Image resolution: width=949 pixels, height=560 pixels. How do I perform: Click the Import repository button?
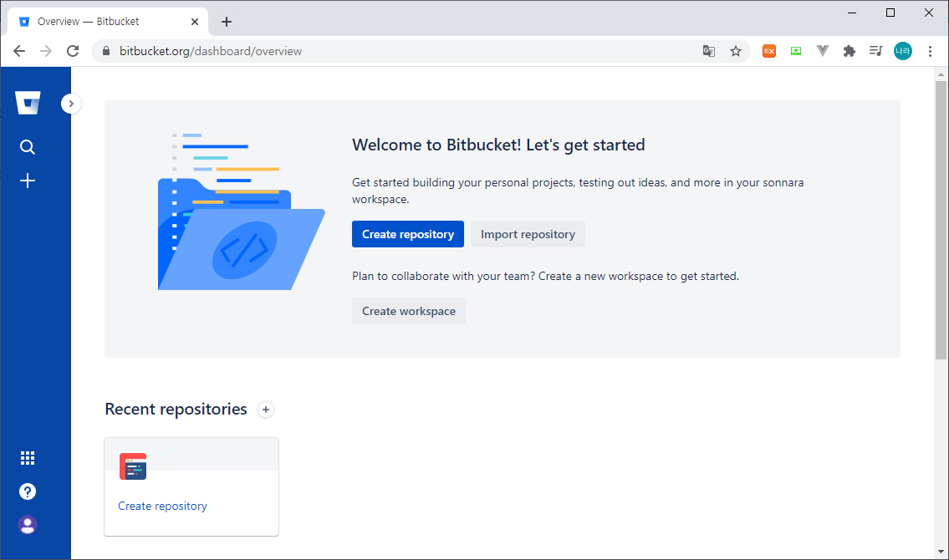pyautogui.click(x=528, y=234)
